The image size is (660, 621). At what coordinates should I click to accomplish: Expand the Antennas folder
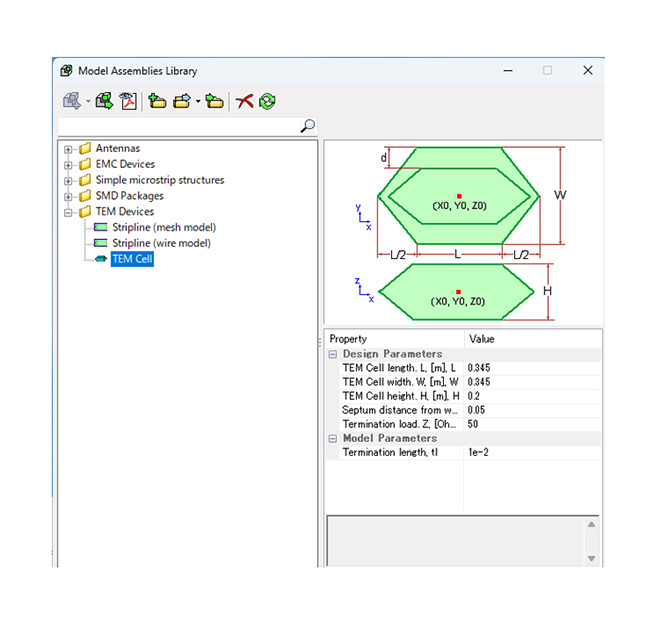pyautogui.click(x=68, y=149)
